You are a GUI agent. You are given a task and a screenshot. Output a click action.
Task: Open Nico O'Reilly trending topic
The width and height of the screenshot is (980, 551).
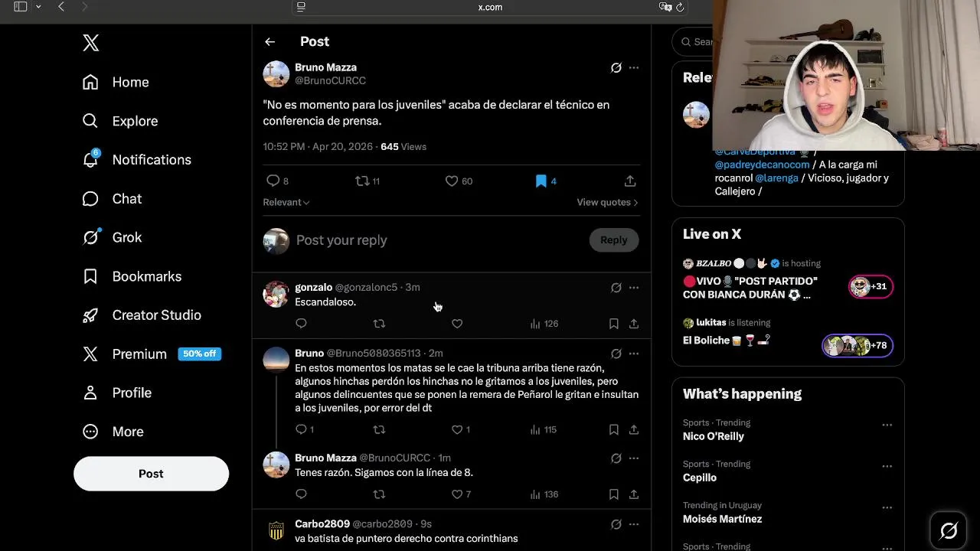coord(714,436)
